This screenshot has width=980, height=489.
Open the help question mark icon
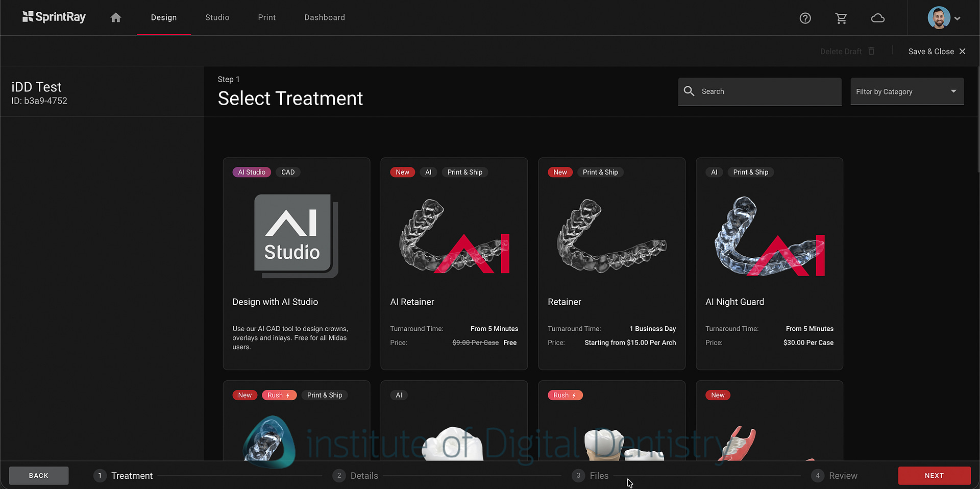click(x=805, y=18)
